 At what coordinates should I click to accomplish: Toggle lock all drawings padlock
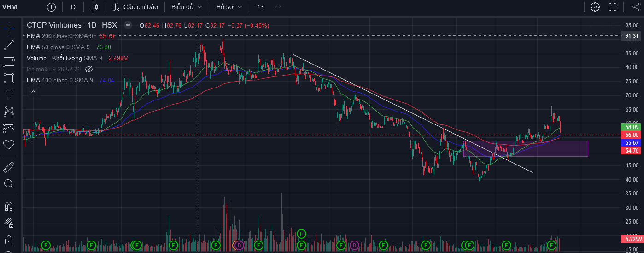tap(8, 240)
